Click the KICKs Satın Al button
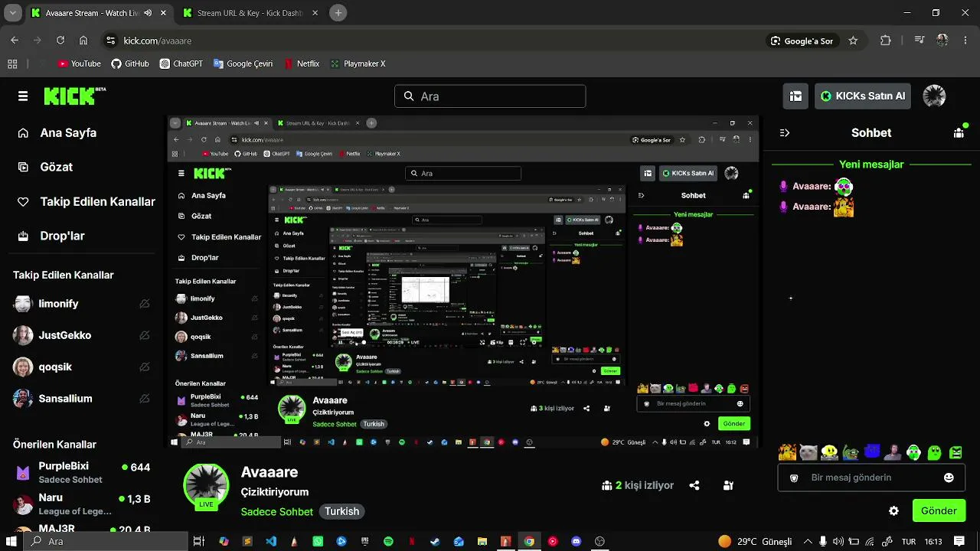Screen dimensions: 980x551 863,96
